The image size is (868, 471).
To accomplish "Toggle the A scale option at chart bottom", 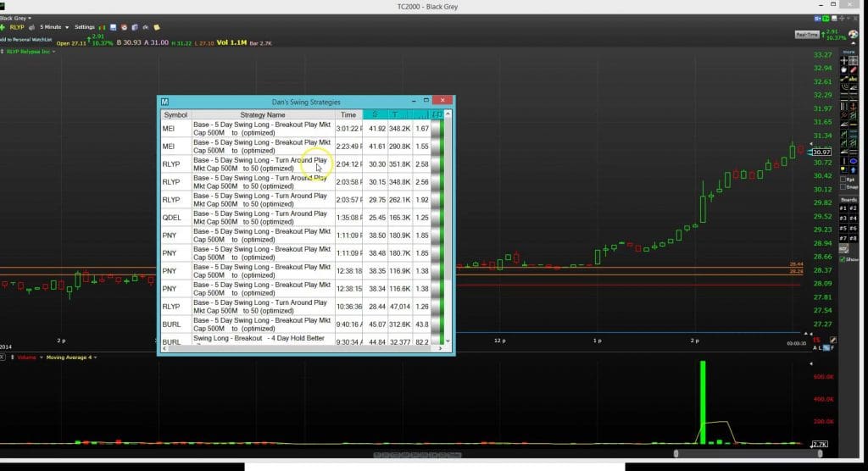I will click(815, 347).
